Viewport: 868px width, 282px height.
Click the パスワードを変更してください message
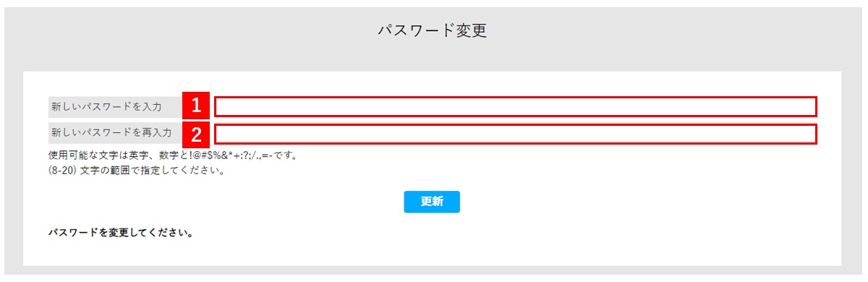coord(120,234)
